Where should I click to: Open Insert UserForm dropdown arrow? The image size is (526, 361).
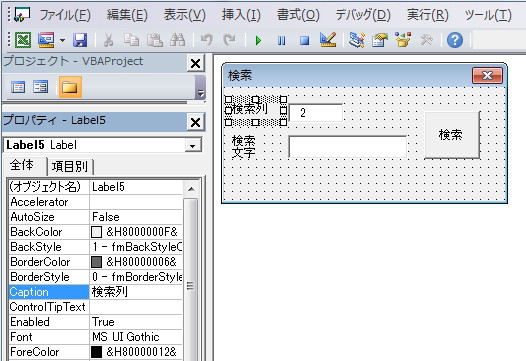click(x=62, y=41)
